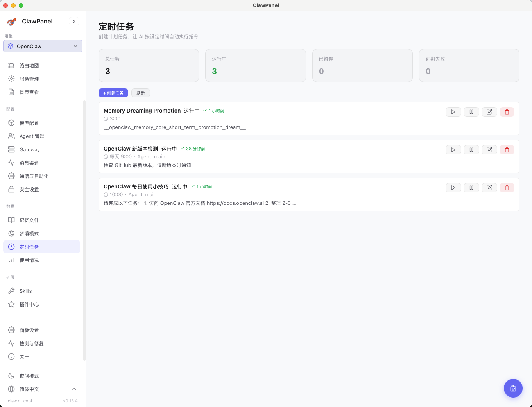Viewport: 532px width, 407px height.
Task: Click the sidebar vertical scrollbar
Action: 84,231
